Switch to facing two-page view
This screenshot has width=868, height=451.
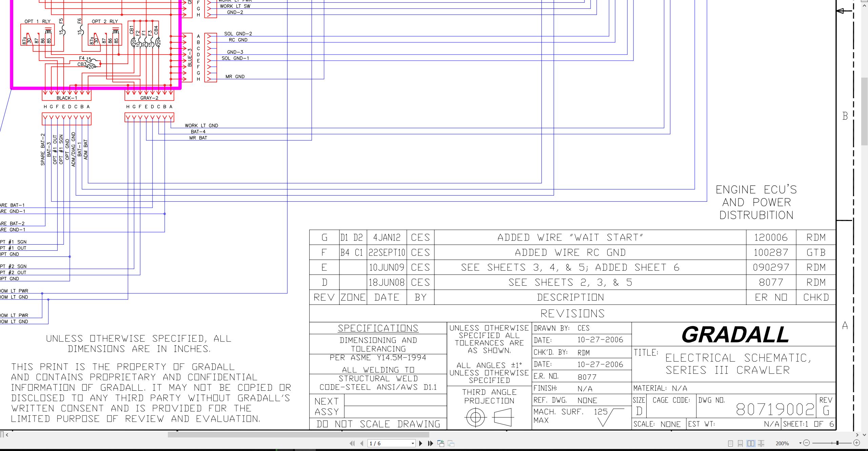coord(751,443)
